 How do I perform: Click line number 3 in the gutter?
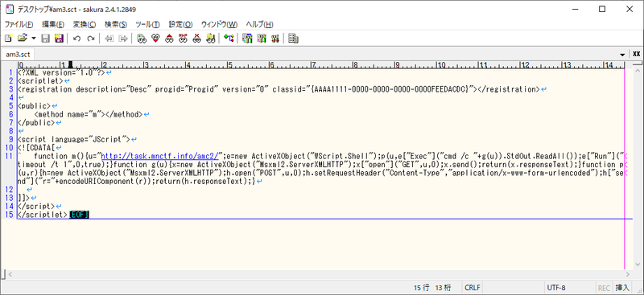click(12, 89)
